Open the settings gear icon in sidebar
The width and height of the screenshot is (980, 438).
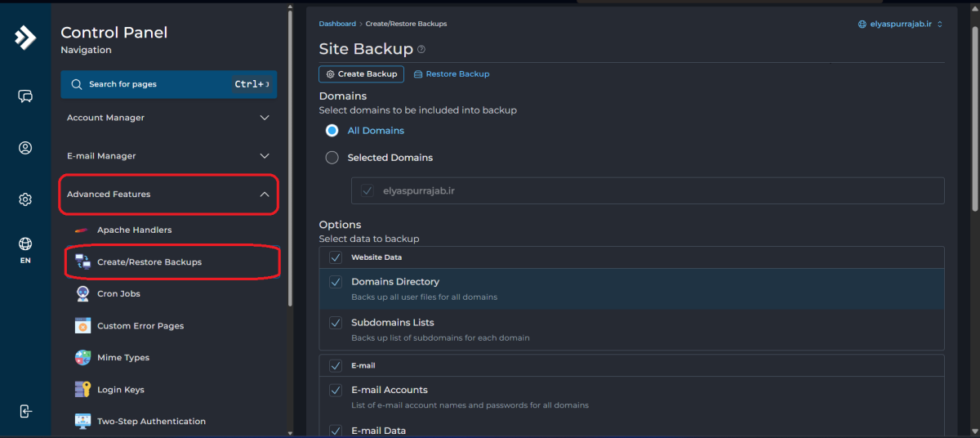click(25, 199)
